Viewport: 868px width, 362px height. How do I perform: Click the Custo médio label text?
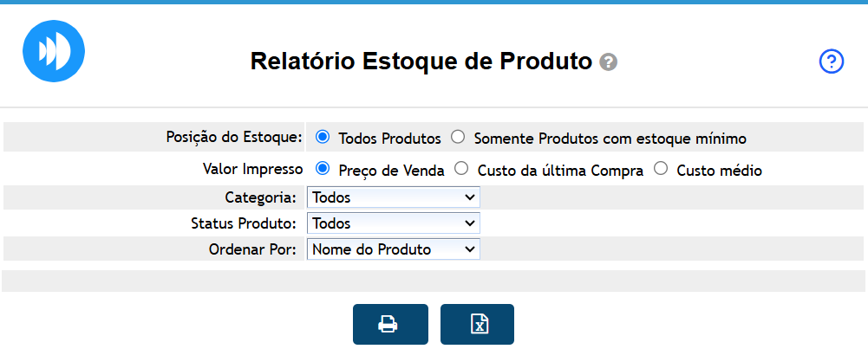pos(719,171)
